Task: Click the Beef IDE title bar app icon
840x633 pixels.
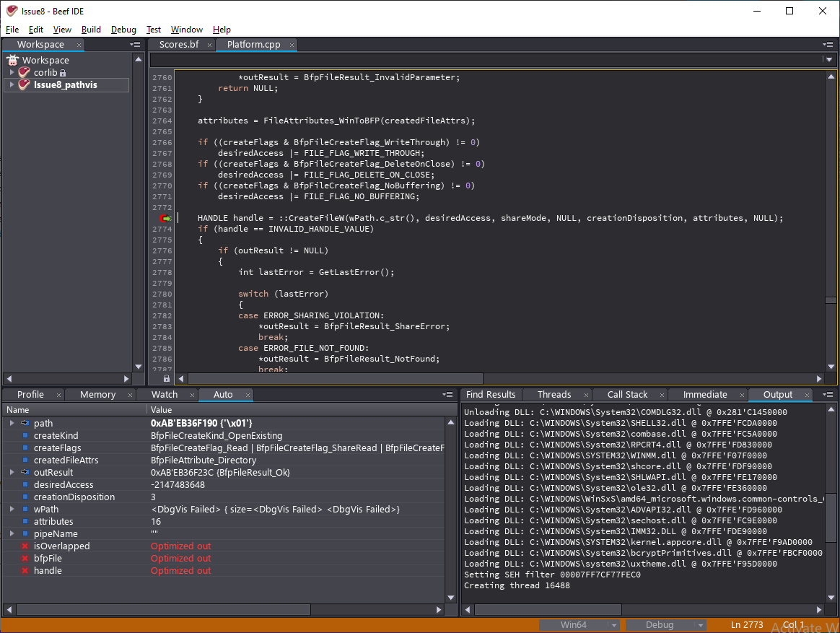Action: pyautogui.click(x=12, y=11)
